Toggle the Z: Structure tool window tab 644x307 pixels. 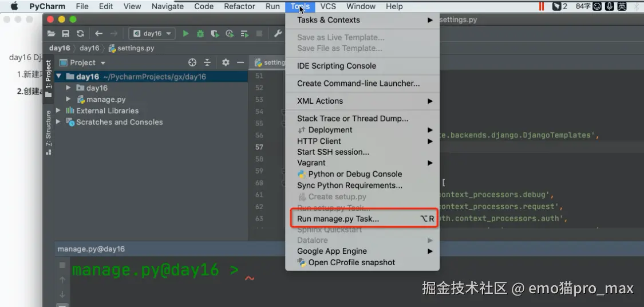49,132
